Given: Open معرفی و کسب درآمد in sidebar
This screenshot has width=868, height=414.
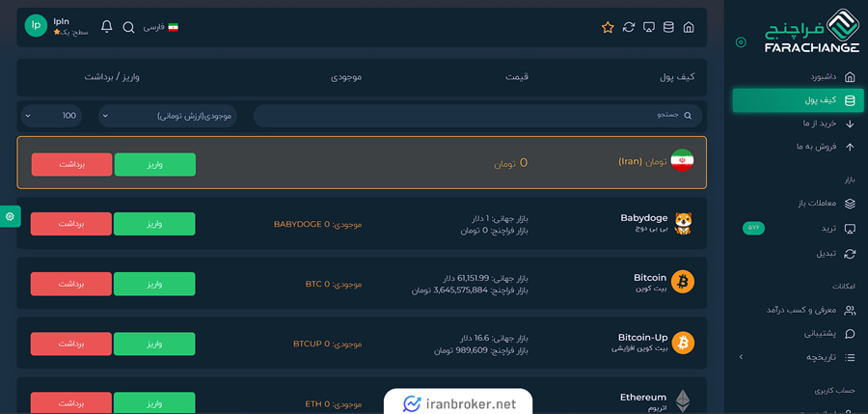Looking at the screenshot, I should (x=811, y=311).
